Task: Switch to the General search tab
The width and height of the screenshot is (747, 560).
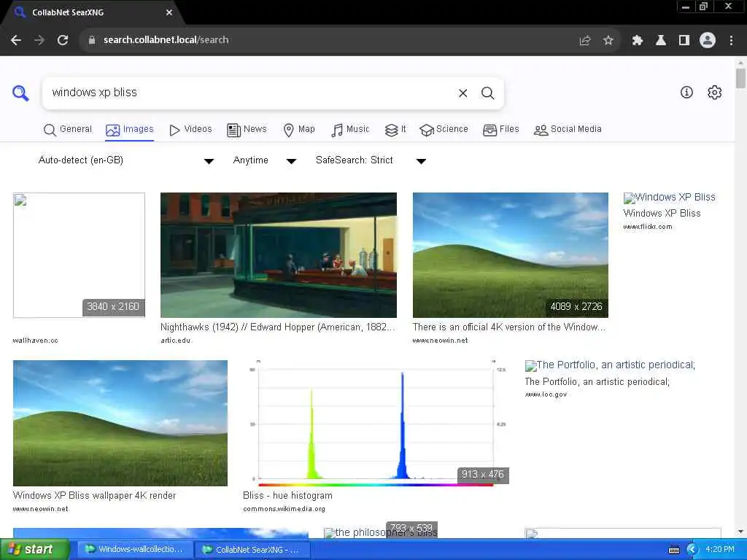Action: coord(68,130)
